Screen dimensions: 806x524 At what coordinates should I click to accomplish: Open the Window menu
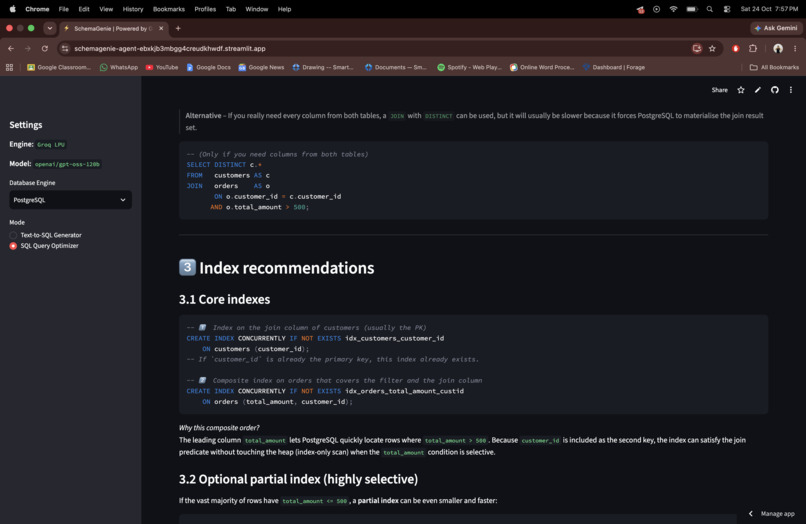[257, 9]
